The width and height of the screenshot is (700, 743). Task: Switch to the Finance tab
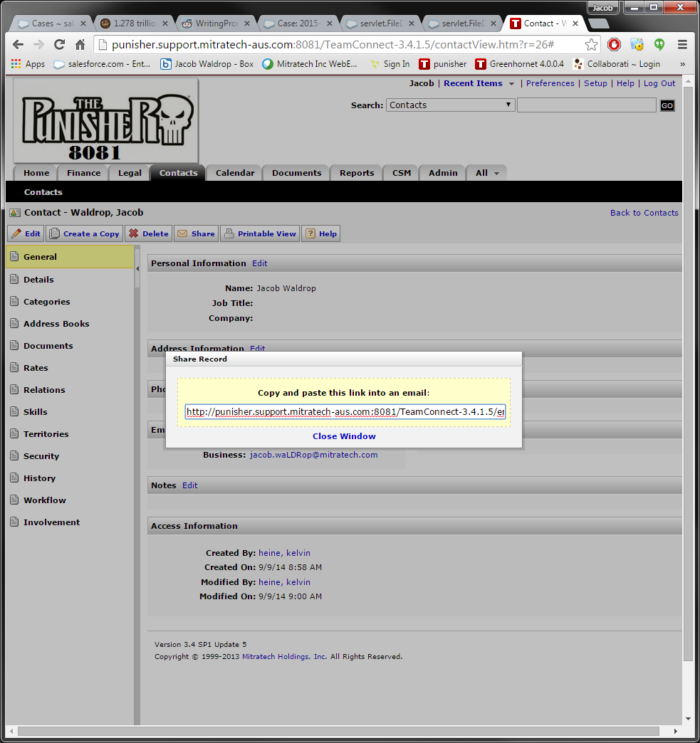pos(83,173)
